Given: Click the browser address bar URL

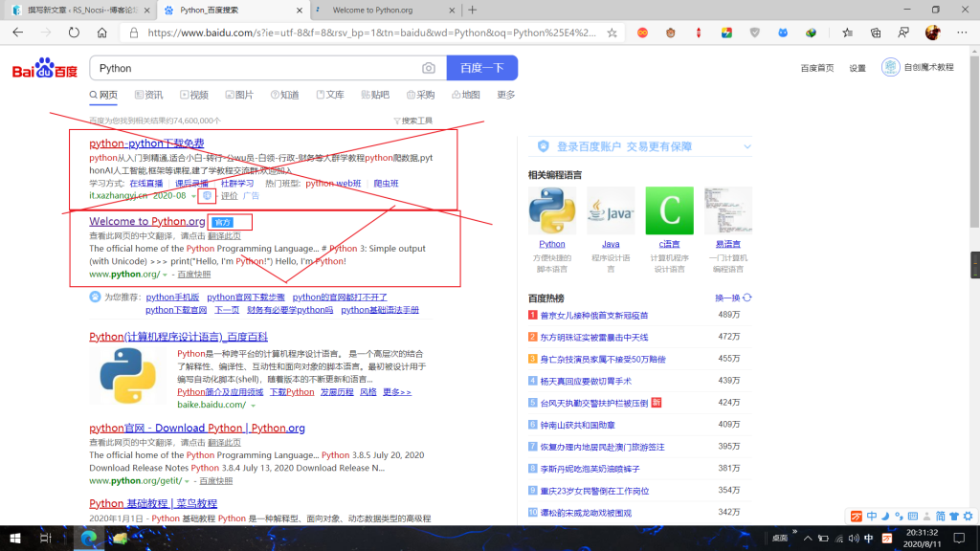Looking at the screenshot, I should click(x=371, y=33).
